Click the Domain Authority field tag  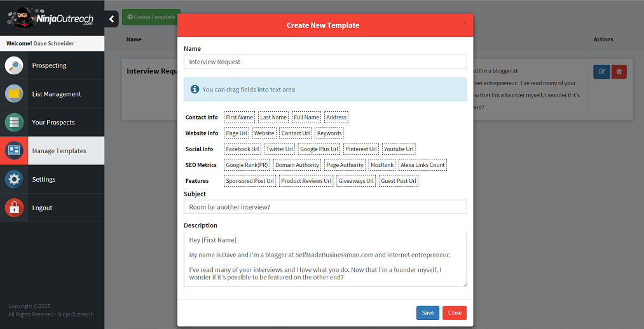pos(297,165)
